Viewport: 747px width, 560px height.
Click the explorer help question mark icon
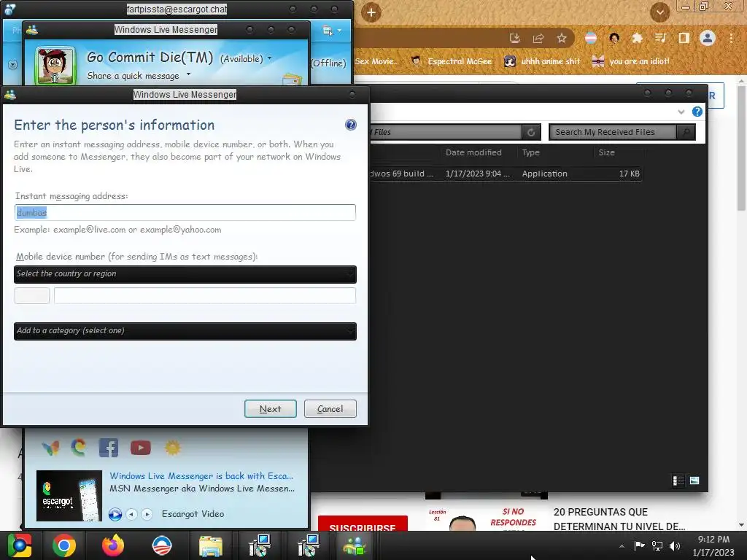click(x=697, y=112)
